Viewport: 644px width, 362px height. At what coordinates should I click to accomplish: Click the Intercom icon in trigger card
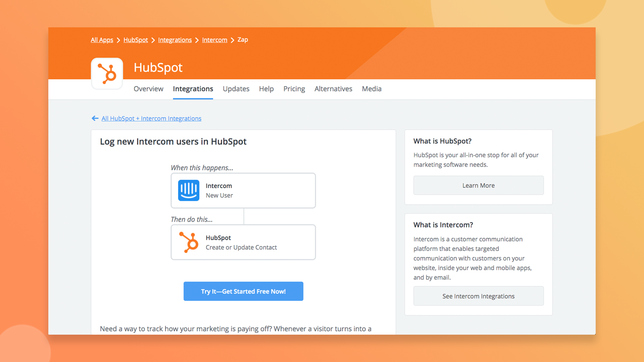pyautogui.click(x=189, y=190)
